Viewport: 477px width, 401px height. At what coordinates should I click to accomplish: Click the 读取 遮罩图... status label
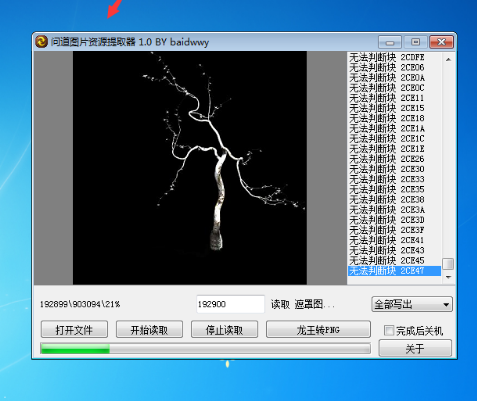[303, 304]
